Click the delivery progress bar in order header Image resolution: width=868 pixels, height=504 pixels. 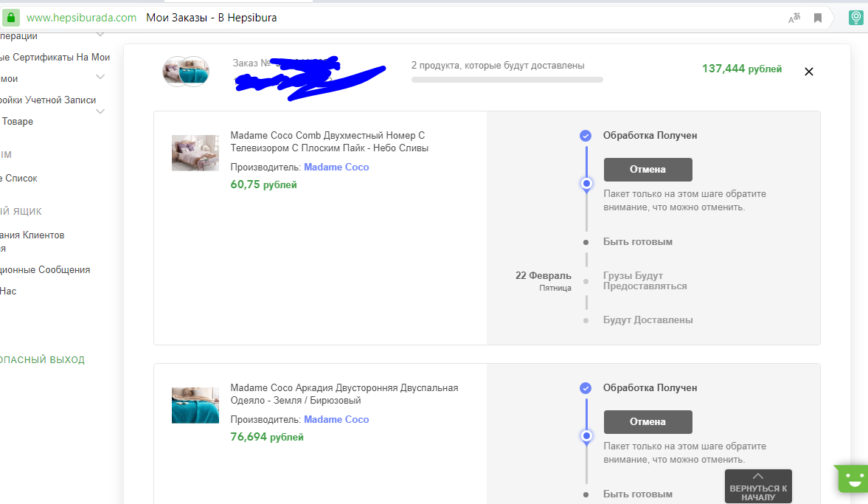(507, 80)
